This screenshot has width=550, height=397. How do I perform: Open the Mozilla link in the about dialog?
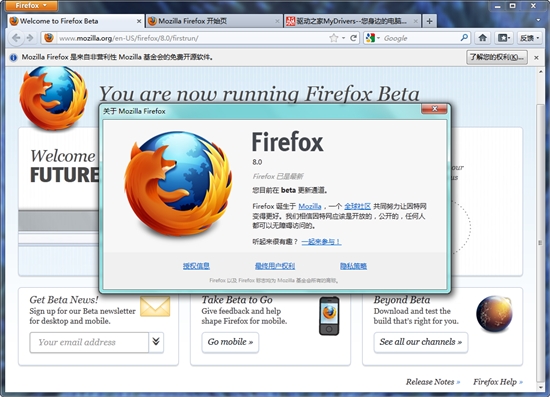click(310, 206)
